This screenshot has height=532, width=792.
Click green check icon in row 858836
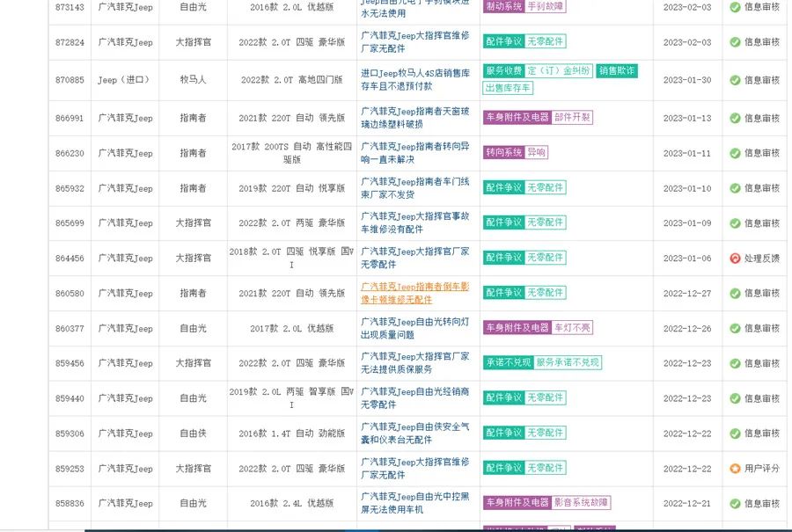[x=735, y=503]
